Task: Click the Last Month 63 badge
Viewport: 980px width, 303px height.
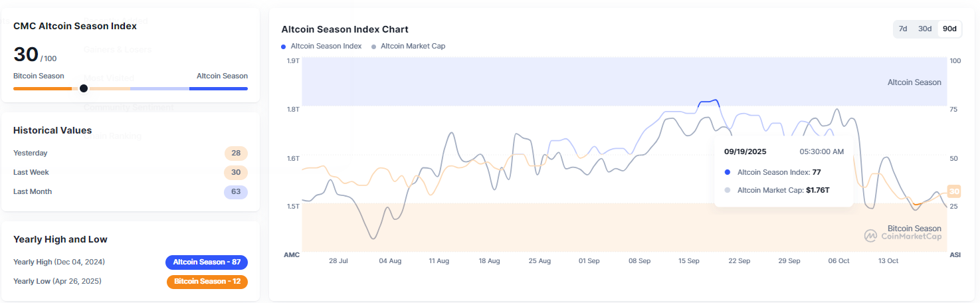Action: (x=236, y=192)
